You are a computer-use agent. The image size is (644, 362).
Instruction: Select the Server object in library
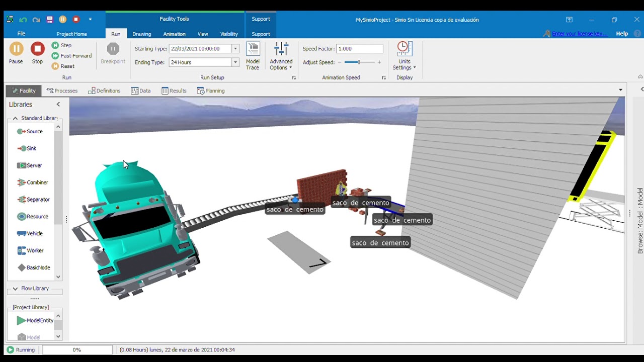click(x=30, y=165)
